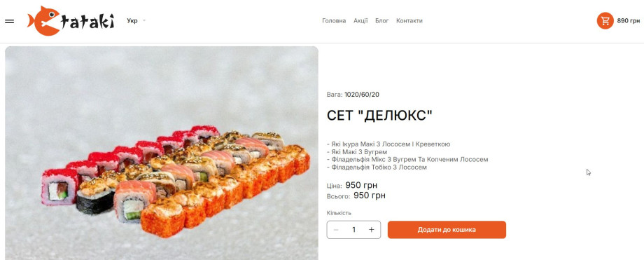Open the Блог page link
The image size is (644, 260).
tap(382, 20)
